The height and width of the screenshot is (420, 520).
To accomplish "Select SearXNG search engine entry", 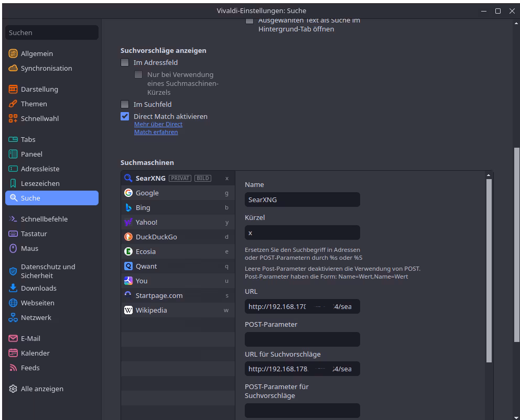I will [x=178, y=178].
